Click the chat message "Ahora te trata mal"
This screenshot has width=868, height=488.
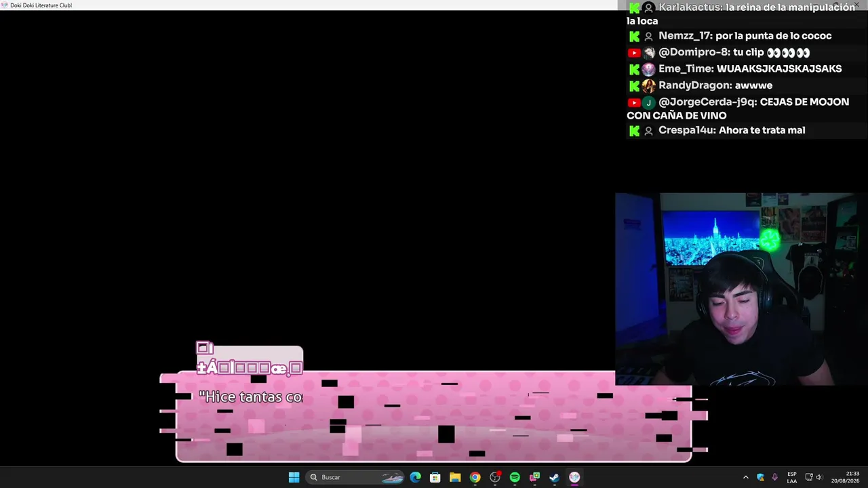[x=762, y=130]
